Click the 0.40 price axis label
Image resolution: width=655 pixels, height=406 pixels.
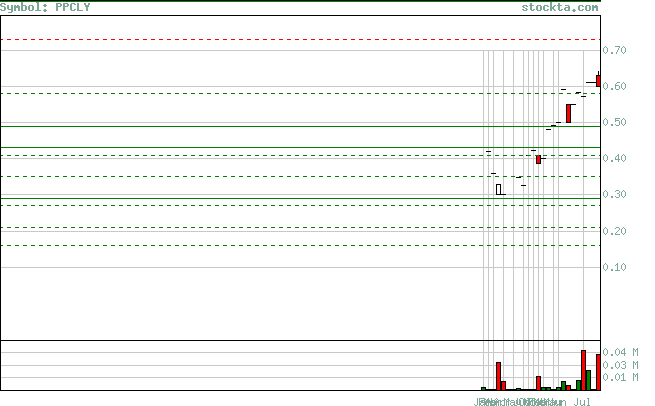tap(614, 158)
